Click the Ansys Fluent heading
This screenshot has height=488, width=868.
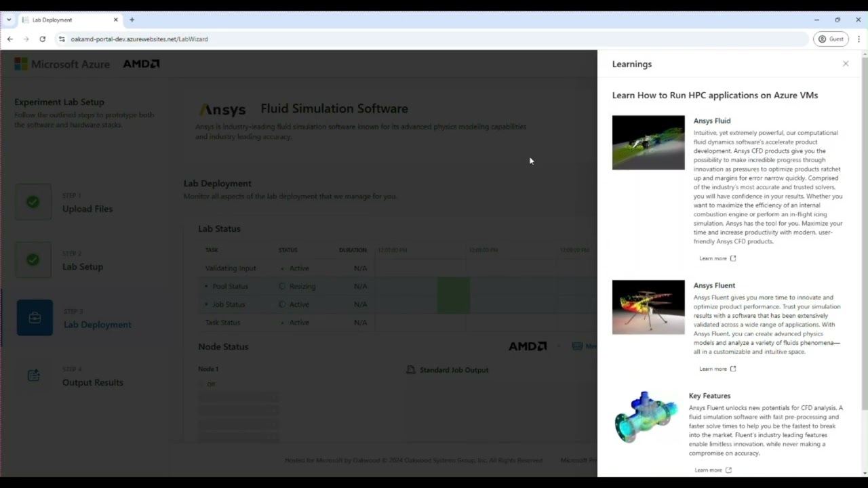[x=715, y=285]
